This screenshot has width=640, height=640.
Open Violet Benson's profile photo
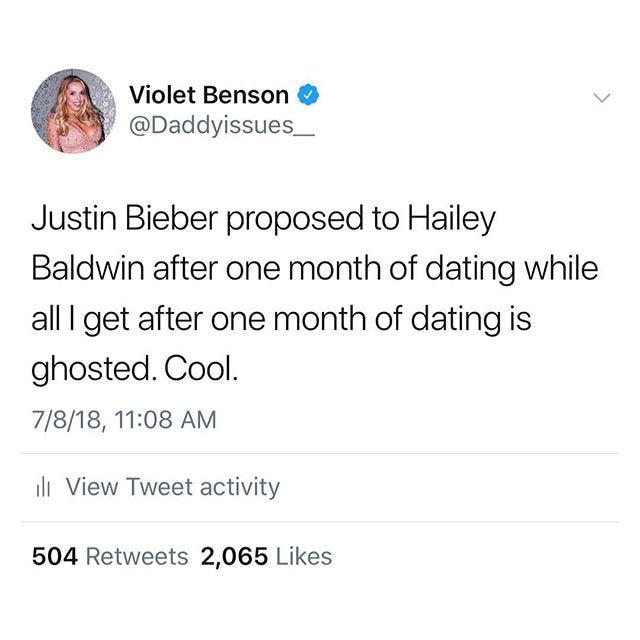coord(73,111)
